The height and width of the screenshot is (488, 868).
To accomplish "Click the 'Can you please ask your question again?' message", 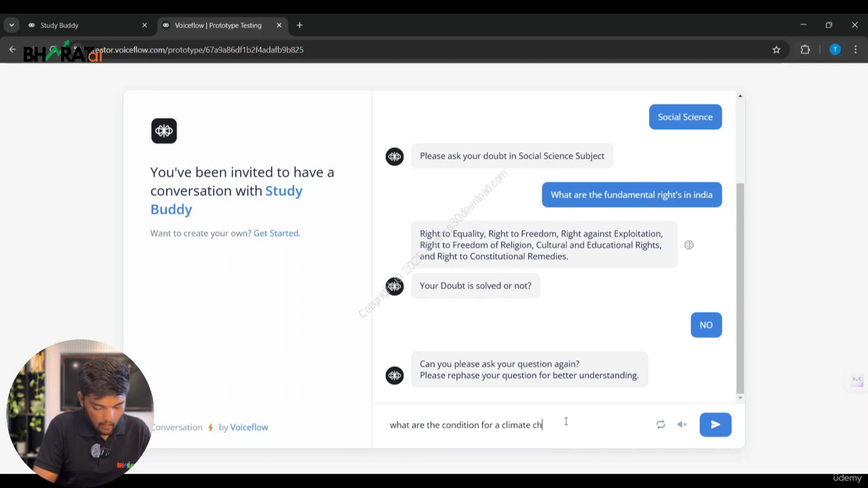I will 529,369.
